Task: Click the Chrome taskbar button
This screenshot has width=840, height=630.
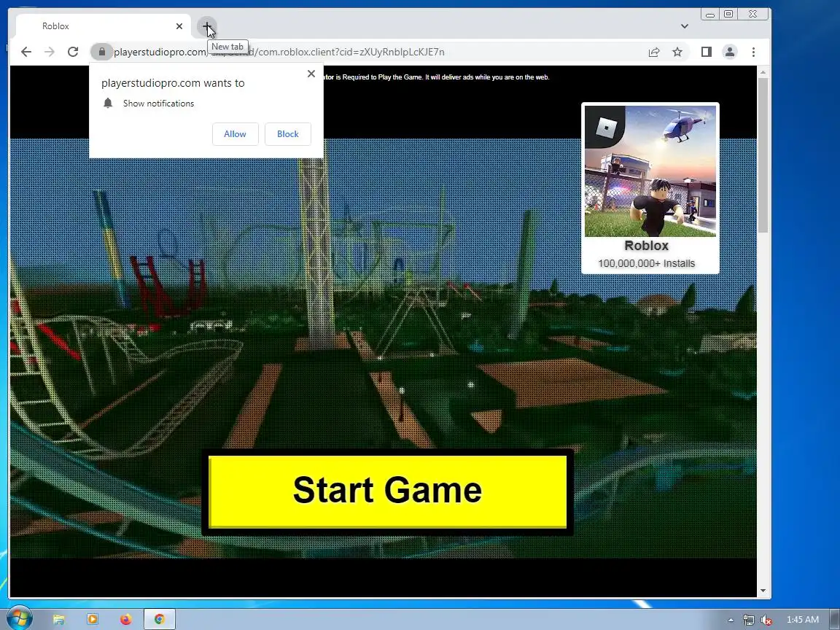Action: click(x=160, y=620)
